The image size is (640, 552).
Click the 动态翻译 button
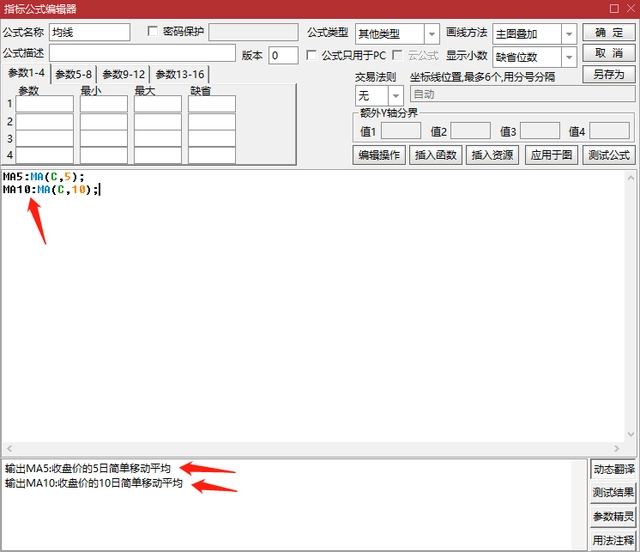coord(613,469)
